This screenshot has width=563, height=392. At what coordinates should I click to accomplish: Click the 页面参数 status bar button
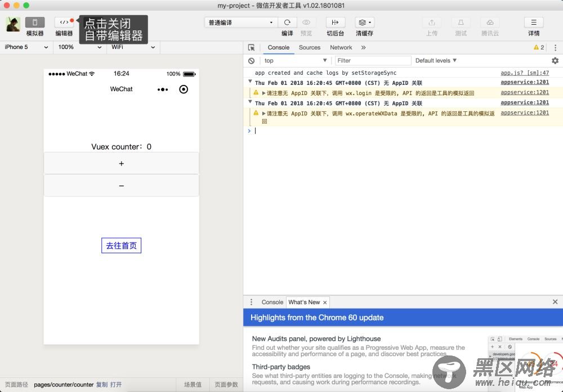226,385
